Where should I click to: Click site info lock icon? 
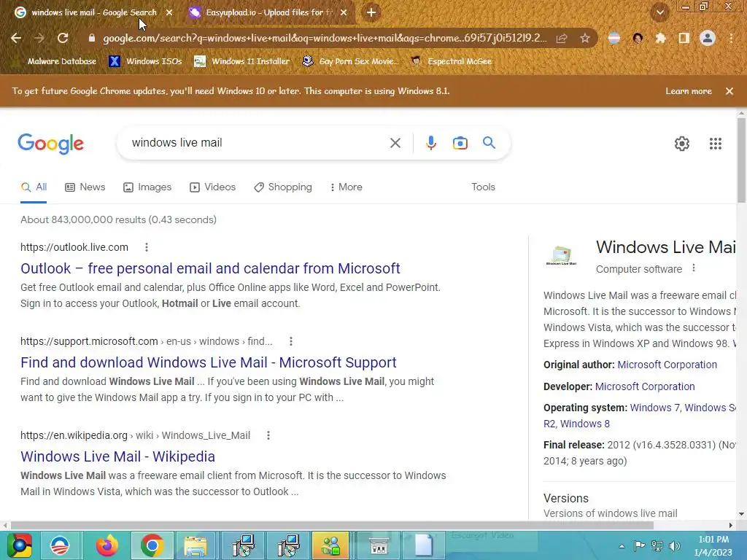[91, 38]
